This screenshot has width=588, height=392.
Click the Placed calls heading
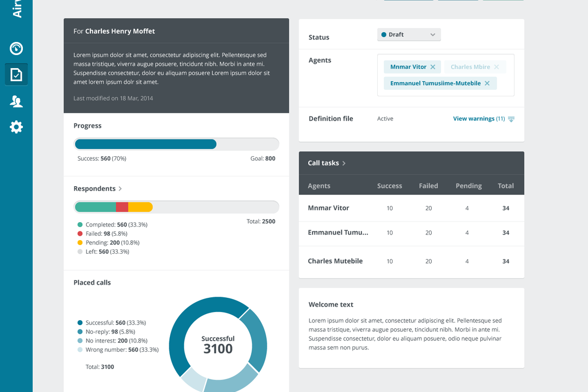point(92,283)
